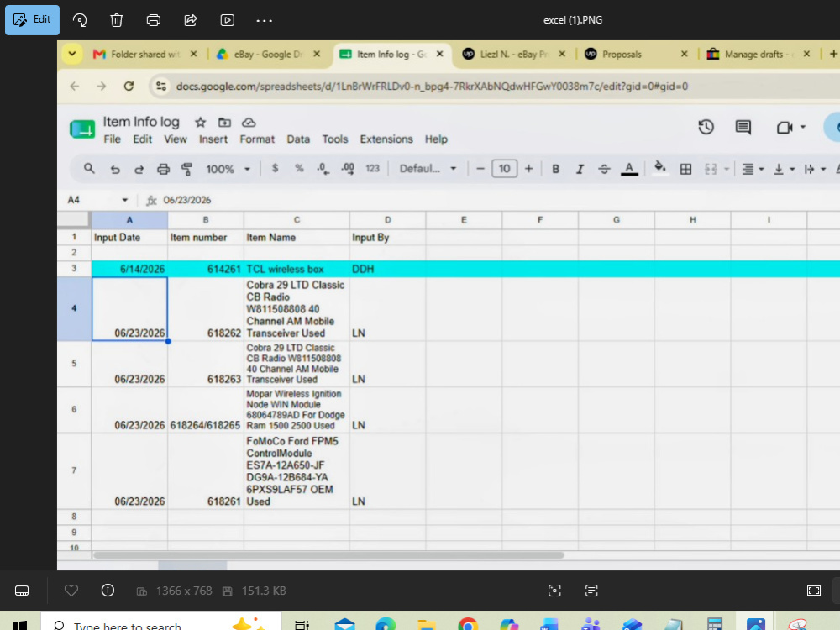The height and width of the screenshot is (630, 840).
Task: Toggle italic formatting
Action: (x=580, y=169)
